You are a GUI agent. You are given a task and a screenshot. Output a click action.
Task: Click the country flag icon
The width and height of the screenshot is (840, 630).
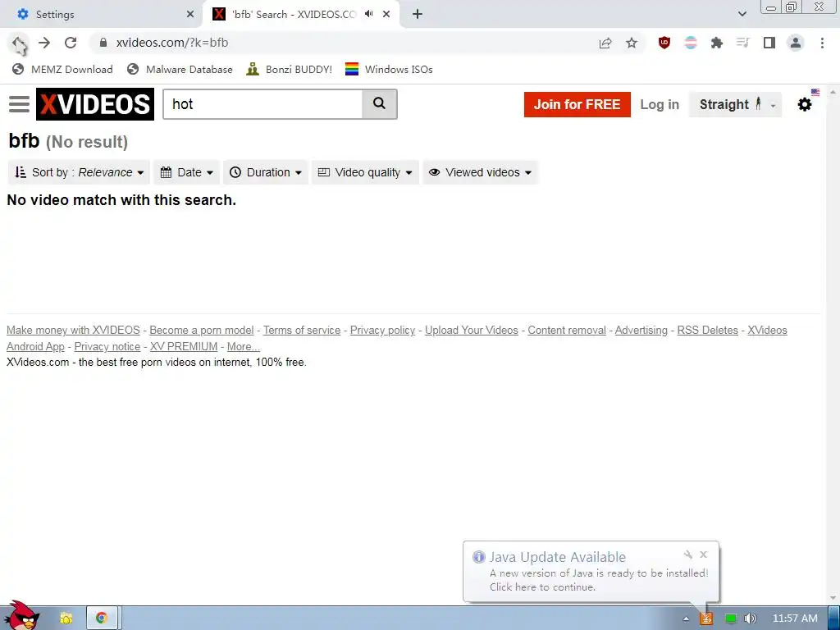coord(815,92)
